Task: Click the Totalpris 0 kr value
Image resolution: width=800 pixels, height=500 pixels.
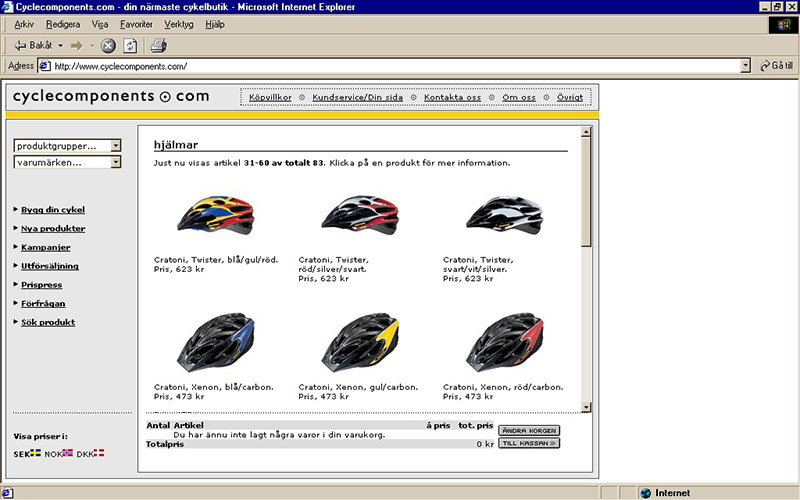Action: click(485, 444)
